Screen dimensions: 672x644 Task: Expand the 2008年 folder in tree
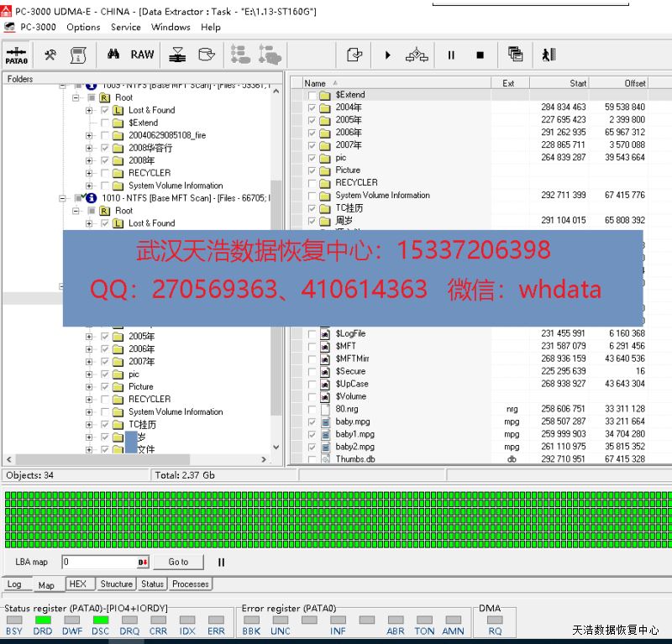pos(89,160)
